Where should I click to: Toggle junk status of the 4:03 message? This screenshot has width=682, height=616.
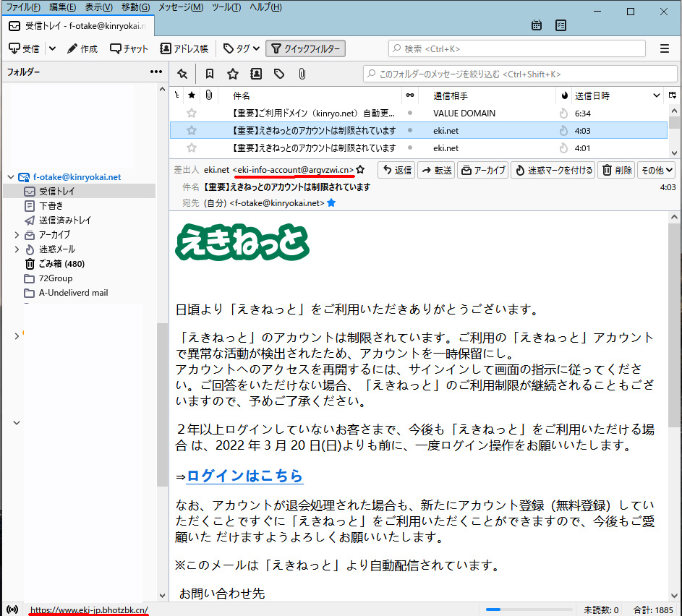pos(563,130)
